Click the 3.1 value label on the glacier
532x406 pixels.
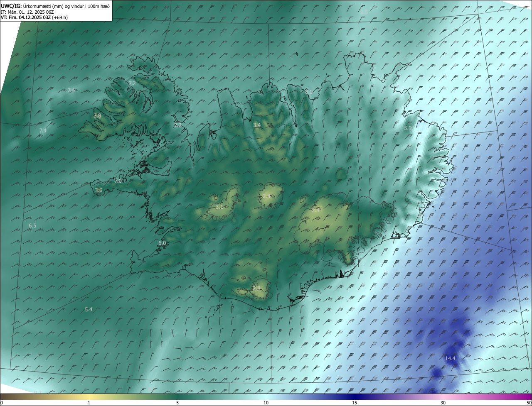click(x=219, y=207)
